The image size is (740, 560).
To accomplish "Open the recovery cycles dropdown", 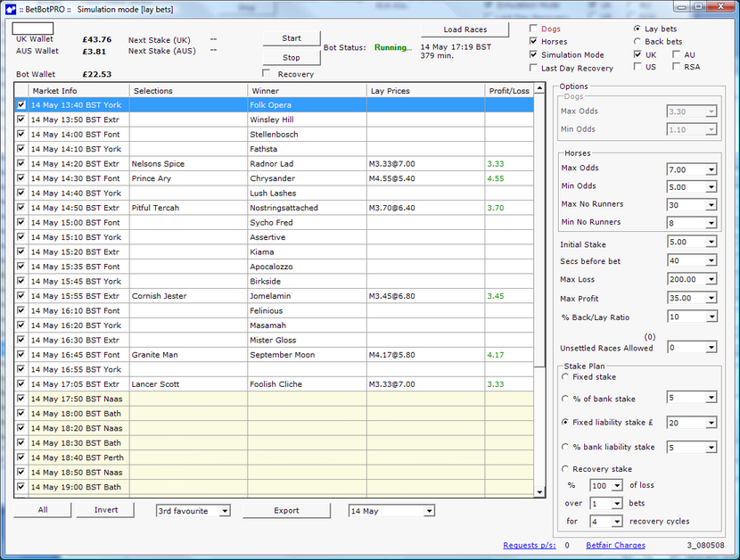I will (617, 522).
